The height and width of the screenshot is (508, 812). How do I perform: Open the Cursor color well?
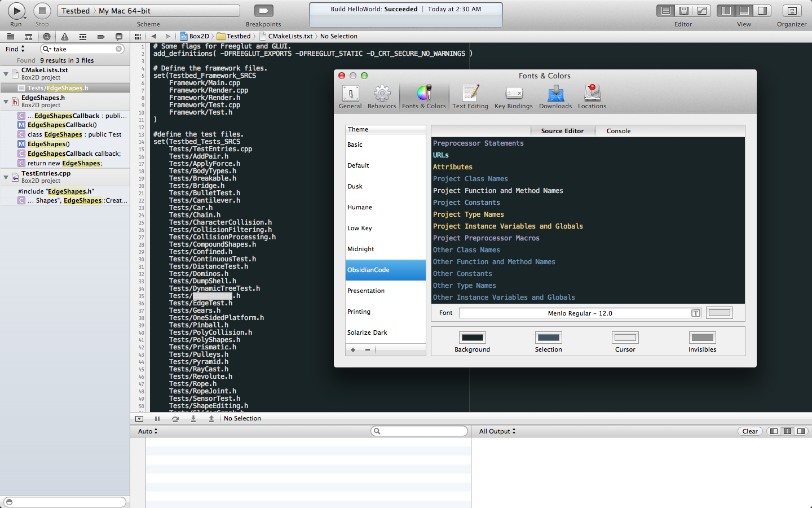[x=625, y=338]
